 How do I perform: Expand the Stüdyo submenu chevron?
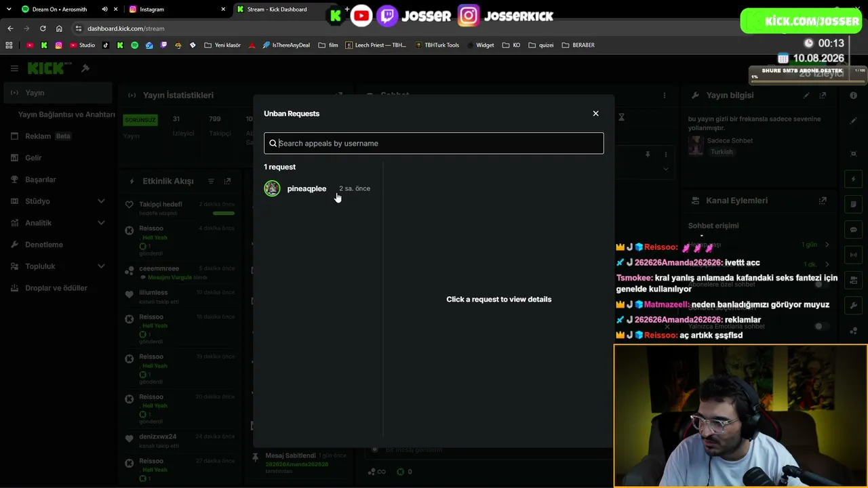pyautogui.click(x=101, y=201)
